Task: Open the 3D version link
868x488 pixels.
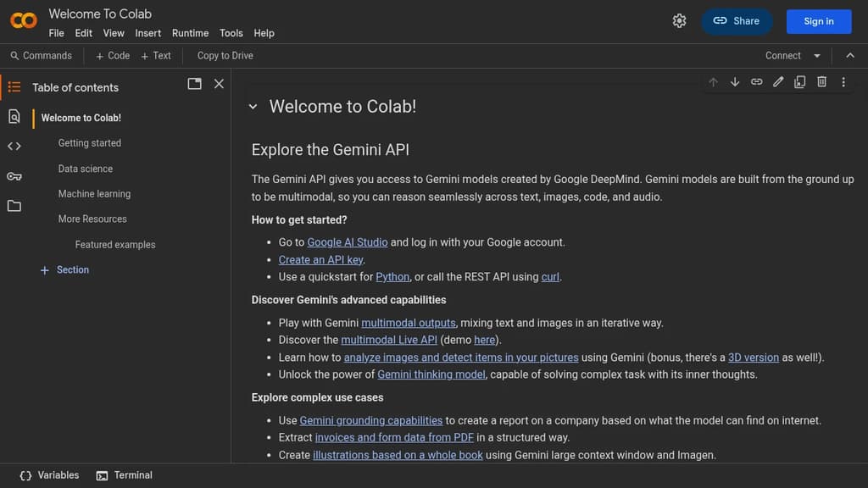Action: tap(754, 358)
